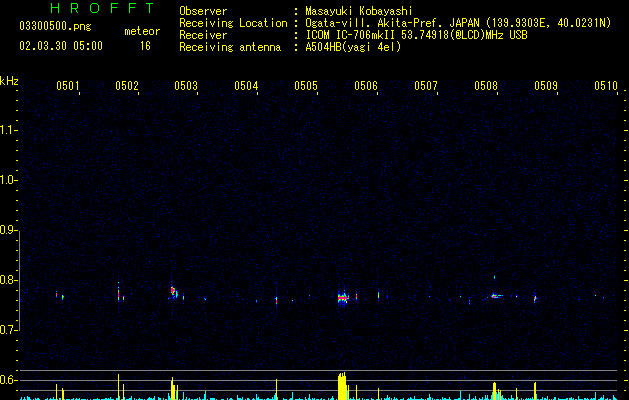Click the kHz axis unit label
The image size is (629, 400).
click(9, 81)
